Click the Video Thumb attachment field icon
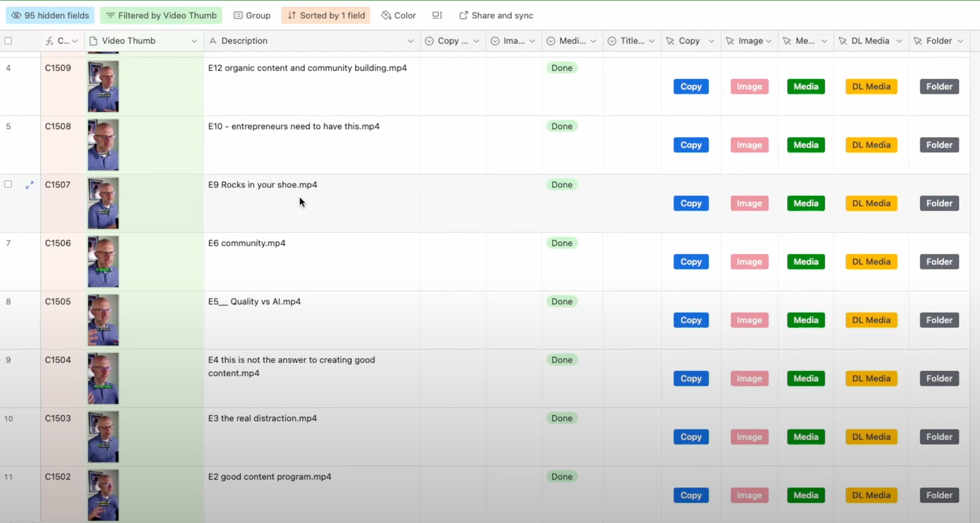 tap(93, 41)
